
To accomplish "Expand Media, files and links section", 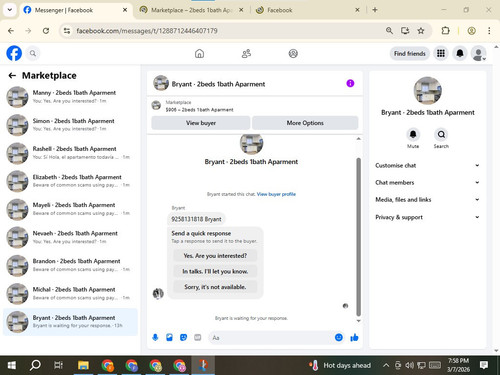I will coord(427,200).
